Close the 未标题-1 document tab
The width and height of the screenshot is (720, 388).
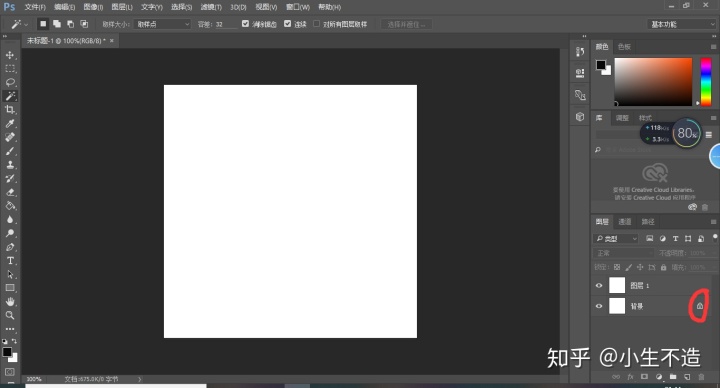coord(112,41)
